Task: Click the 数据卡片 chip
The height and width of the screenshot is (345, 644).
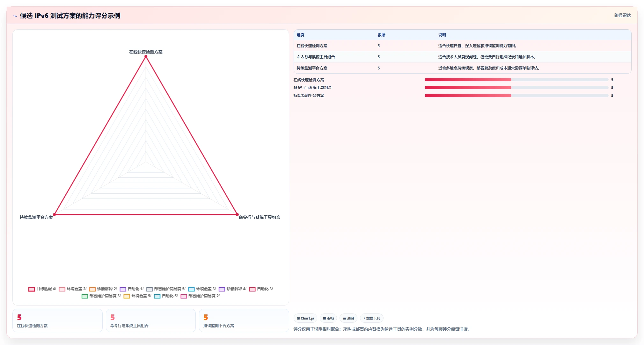Action: coord(372,318)
